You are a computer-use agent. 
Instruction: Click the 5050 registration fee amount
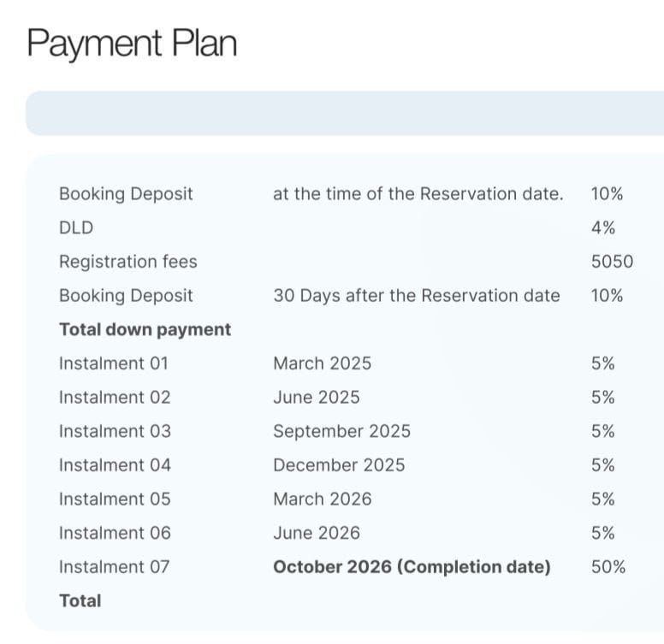pyautogui.click(x=612, y=262)
